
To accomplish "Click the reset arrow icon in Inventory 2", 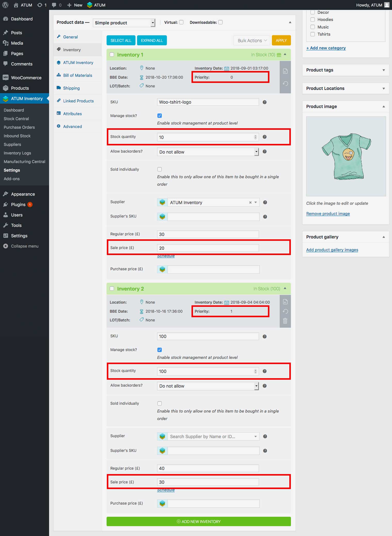I will (285, 311).
